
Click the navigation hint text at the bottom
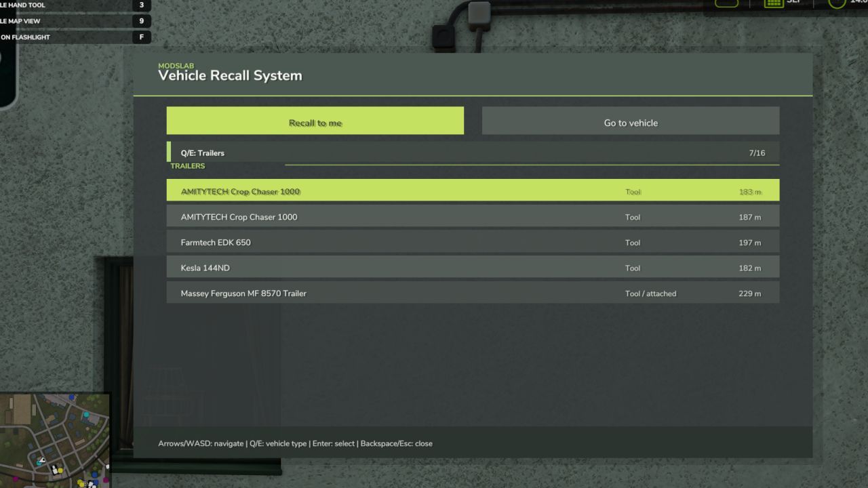click(295, 443)
